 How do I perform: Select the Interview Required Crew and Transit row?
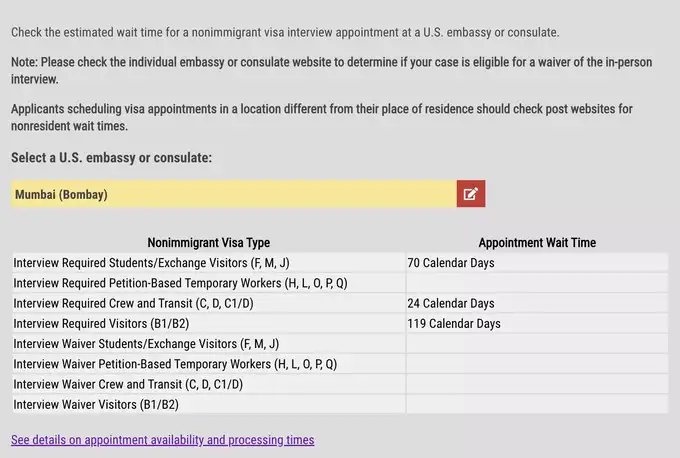coord(133,303)
